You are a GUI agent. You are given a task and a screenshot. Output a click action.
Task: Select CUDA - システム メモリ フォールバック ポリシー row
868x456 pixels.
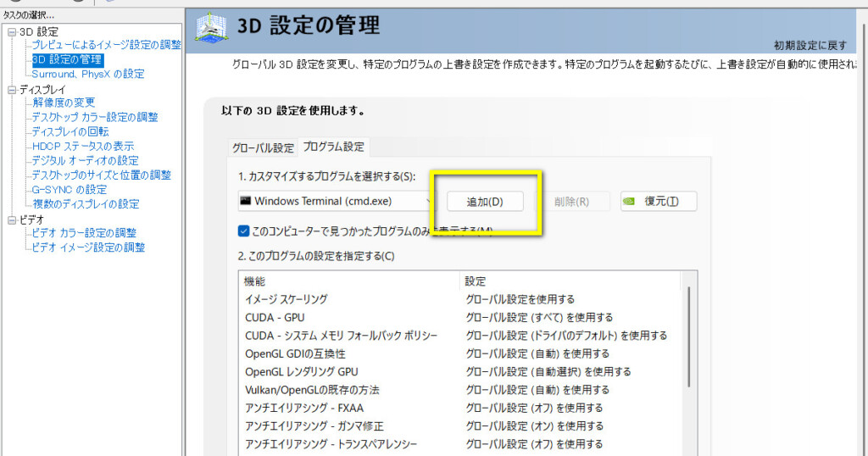(459, 336)
